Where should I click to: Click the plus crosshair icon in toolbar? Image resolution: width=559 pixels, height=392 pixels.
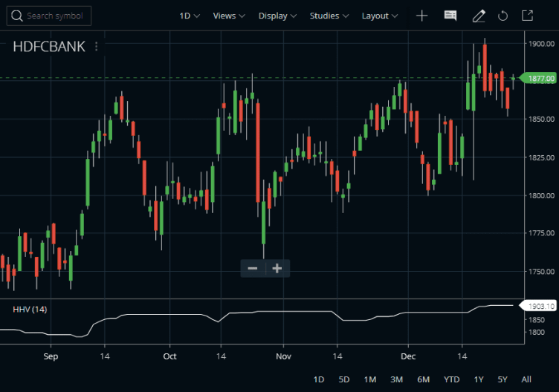[421, 16]
